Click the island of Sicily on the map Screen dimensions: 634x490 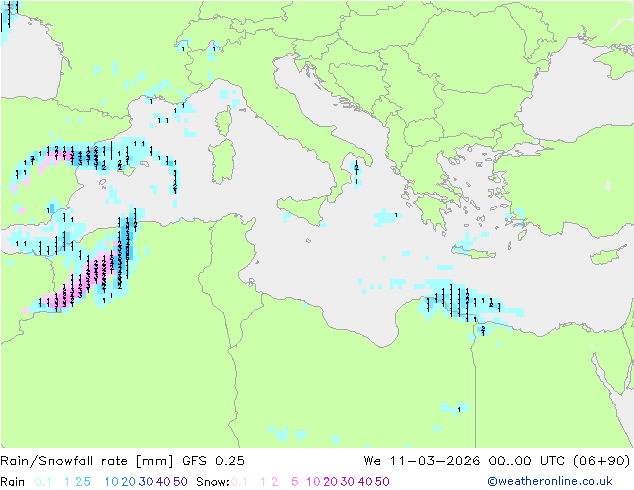click(x=304, y=209)
